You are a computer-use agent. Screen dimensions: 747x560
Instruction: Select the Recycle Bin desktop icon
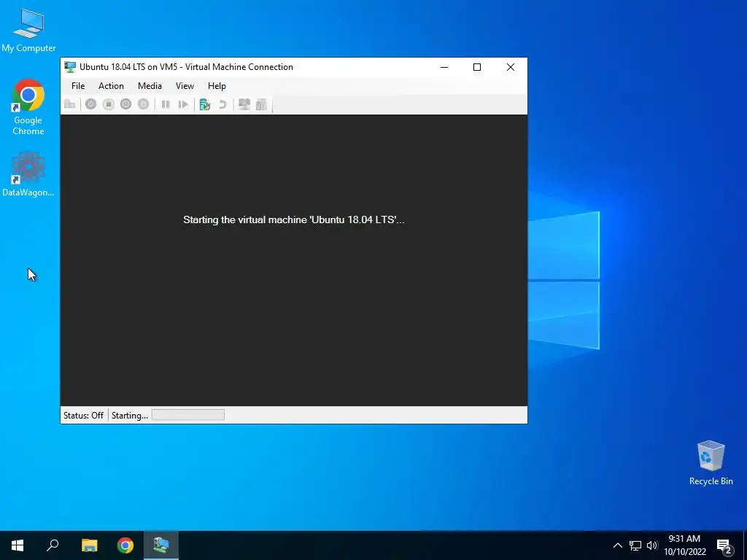click(x=711, y=463)
